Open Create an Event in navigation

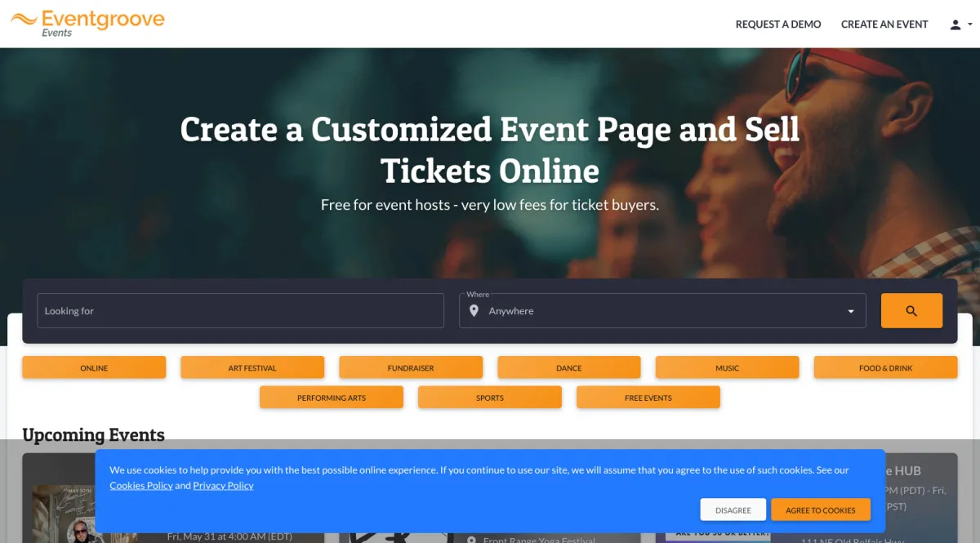point(884,24)
